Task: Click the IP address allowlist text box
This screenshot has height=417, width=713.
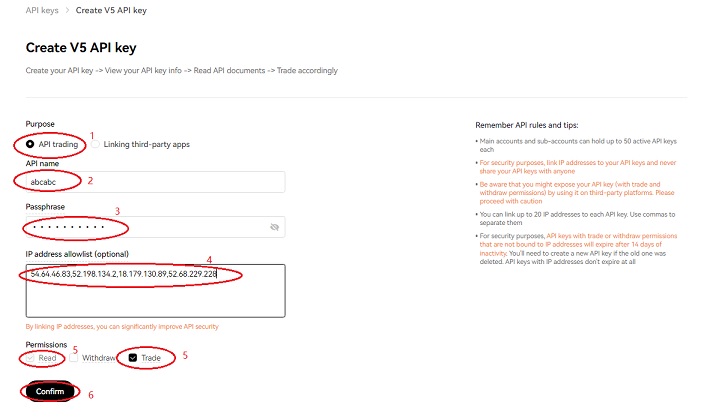Action: (x=155, y=290)
